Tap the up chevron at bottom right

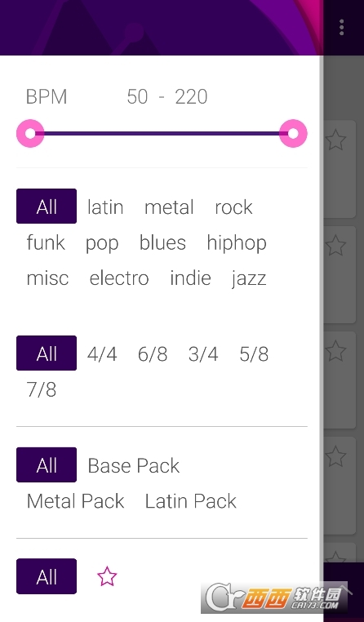pos(344,590)
